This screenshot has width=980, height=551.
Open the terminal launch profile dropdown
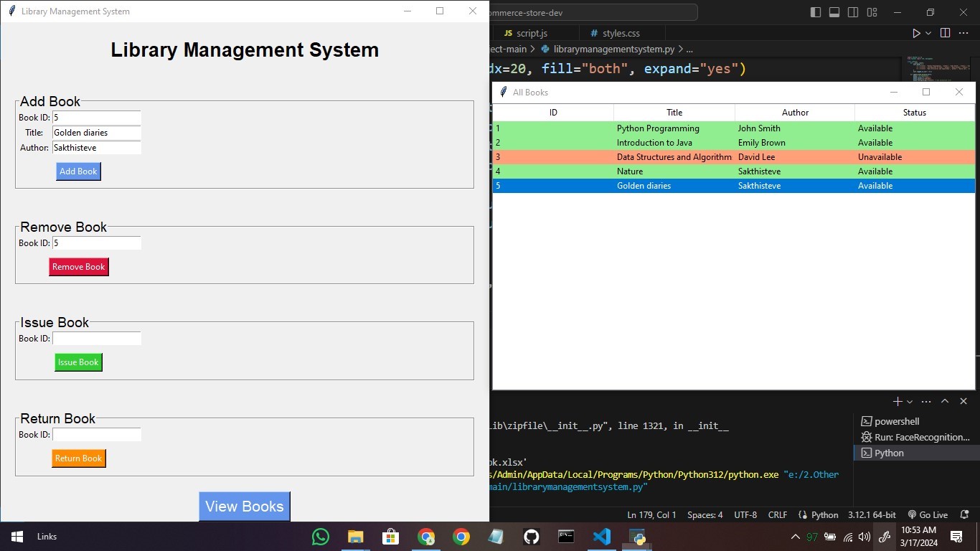[910, 402]
